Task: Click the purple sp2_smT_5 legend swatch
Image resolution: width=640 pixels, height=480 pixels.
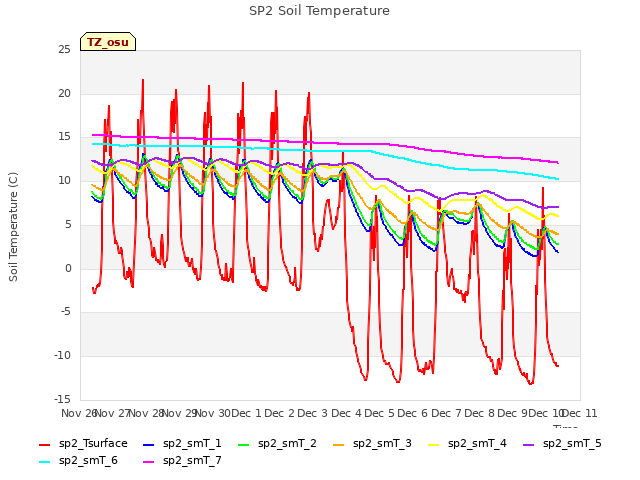Action: click(x=529, y=444)
